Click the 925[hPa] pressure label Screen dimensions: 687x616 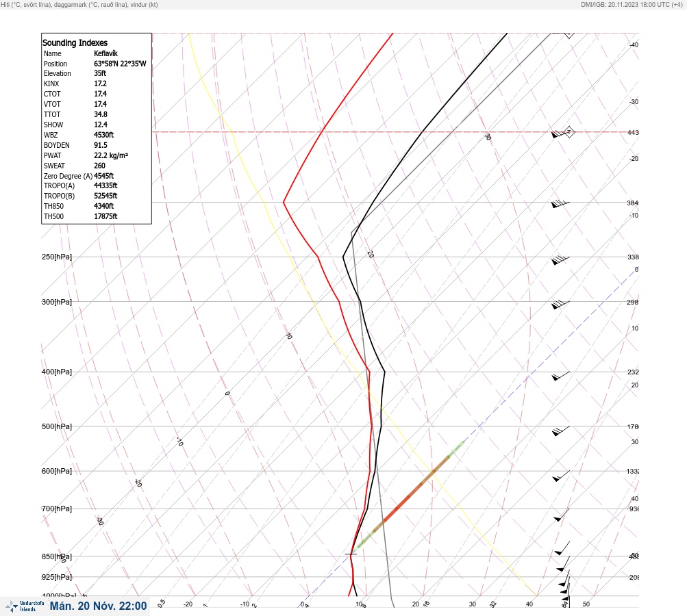tap(57, 577)
